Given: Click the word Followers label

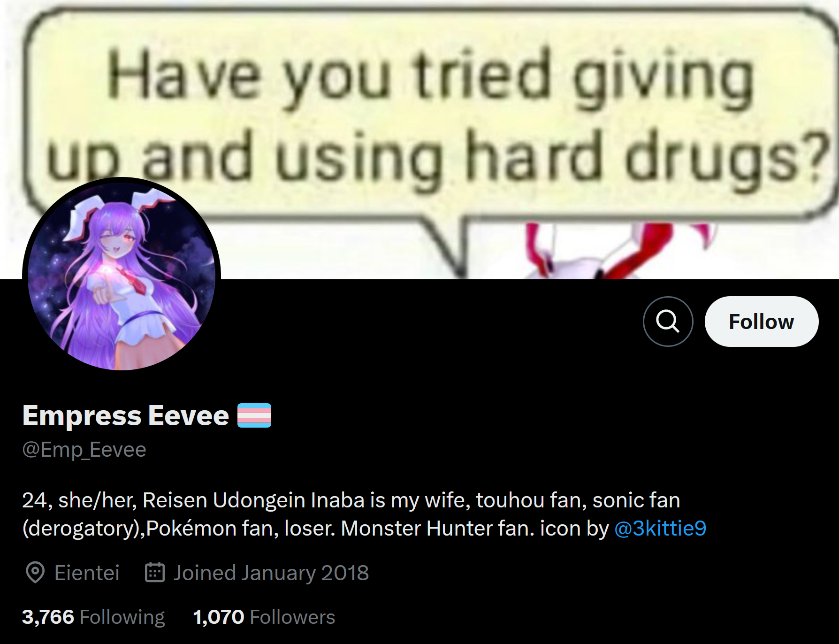Looking at the screenshot, I should 292,617.
